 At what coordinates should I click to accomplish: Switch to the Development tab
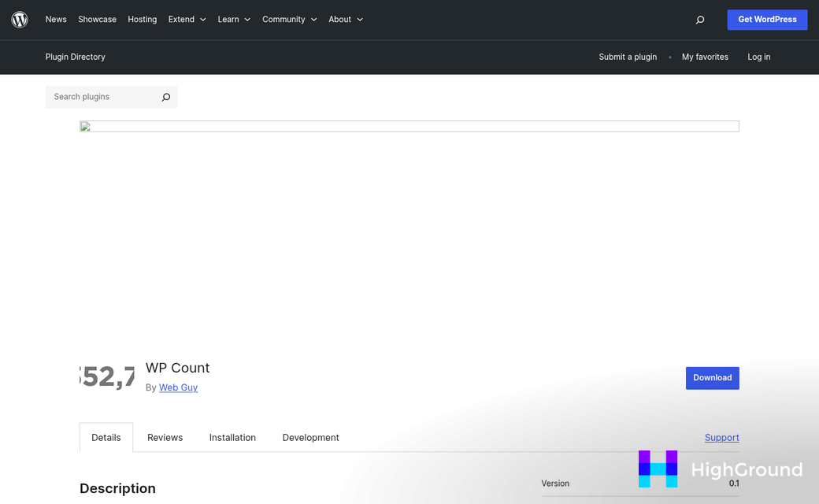point(311,438)
